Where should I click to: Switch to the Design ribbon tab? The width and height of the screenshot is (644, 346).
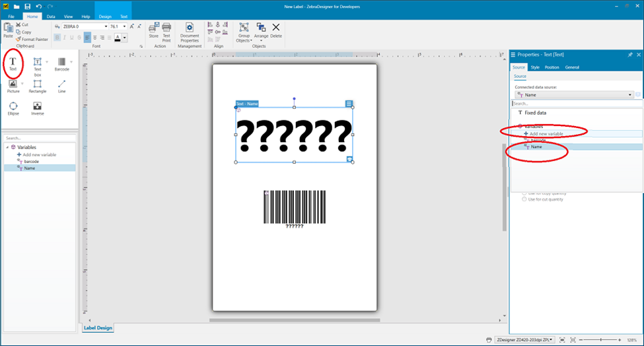(105, 17)
